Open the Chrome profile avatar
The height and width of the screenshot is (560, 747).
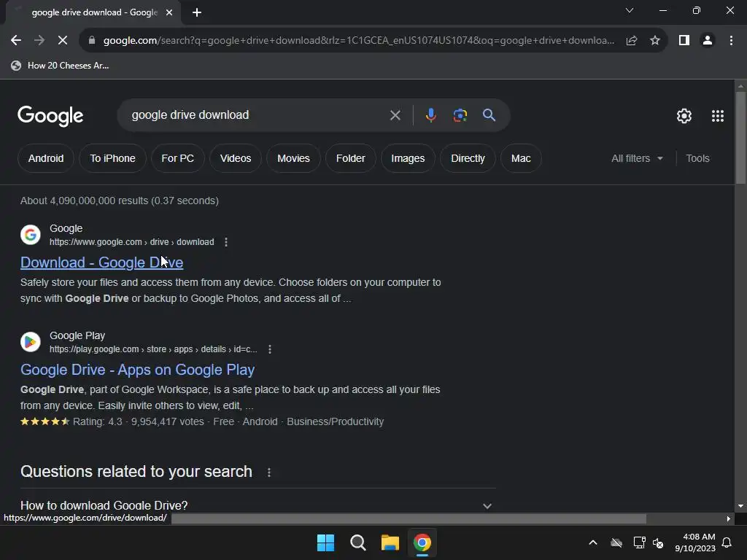(x=708, y=41)
